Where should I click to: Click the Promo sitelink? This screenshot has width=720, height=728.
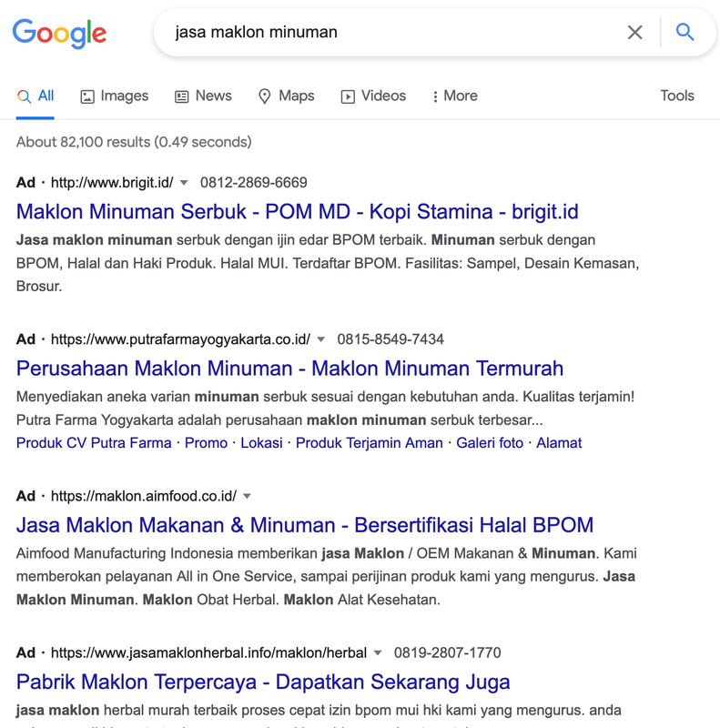tap(206, 443)
